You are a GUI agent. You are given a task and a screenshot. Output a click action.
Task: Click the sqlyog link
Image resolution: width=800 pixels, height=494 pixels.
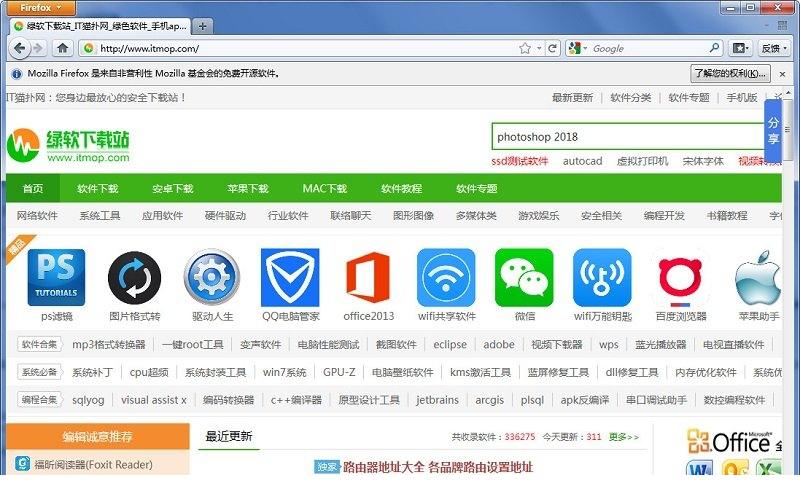tap(88, 400)
